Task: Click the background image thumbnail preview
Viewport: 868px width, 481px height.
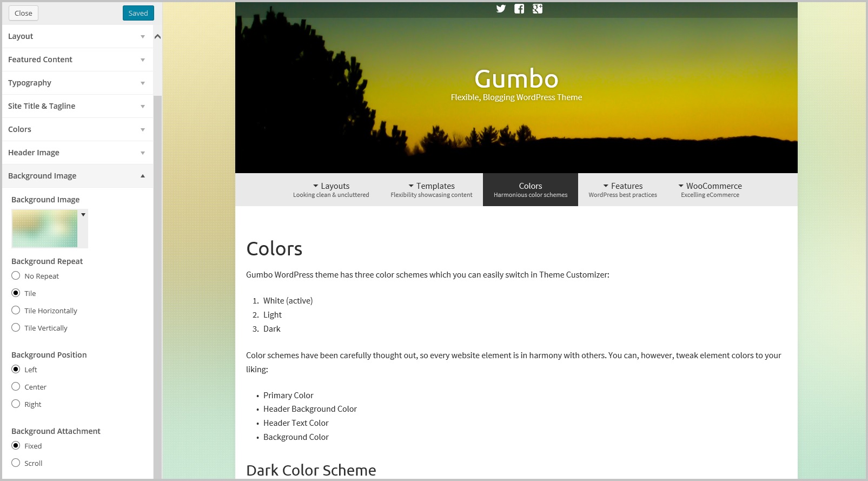Action: 45,229
